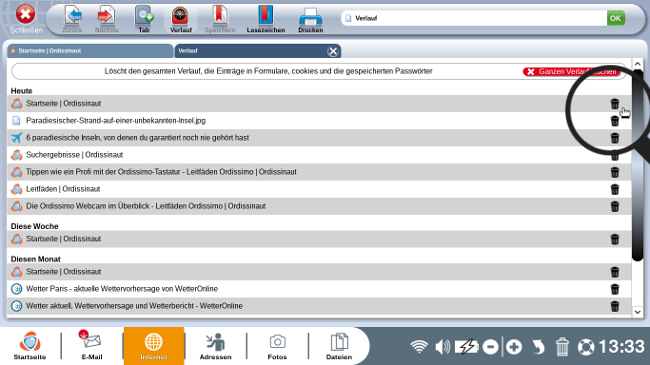Delete Wetter Paris history entry trash icon

[x=615, y=289]
